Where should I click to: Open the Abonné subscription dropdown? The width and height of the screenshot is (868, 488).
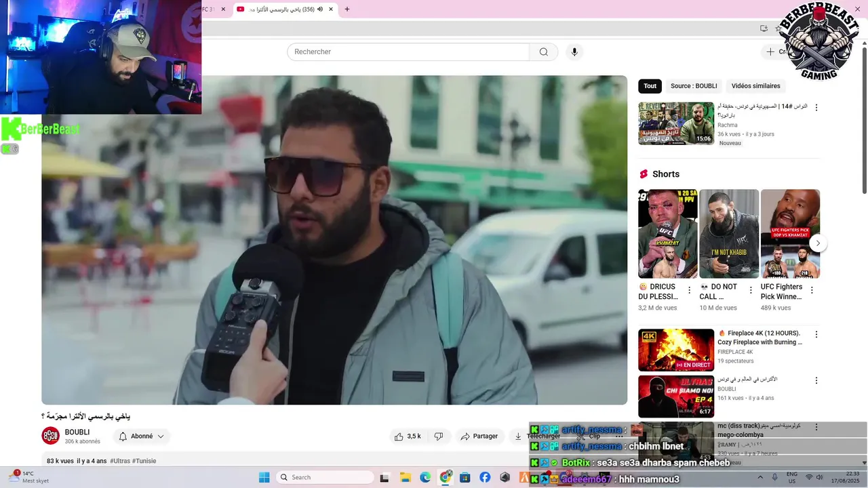(x=141, y=436)
